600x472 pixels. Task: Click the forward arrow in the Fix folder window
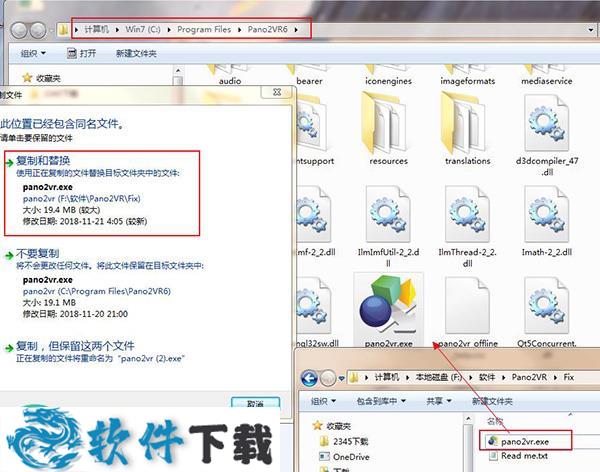pyautogui.click(x=328, y=378)
